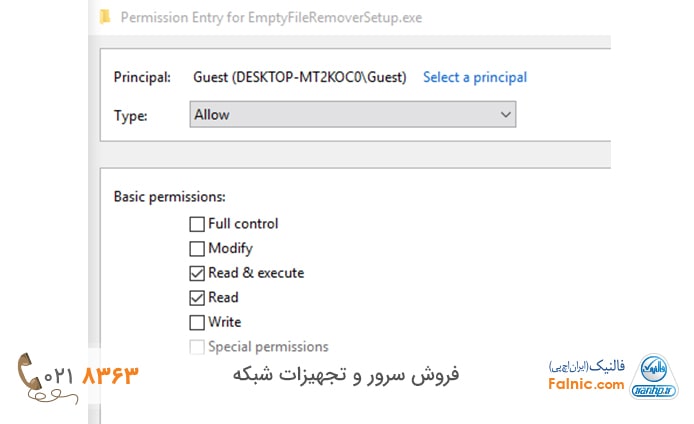The image size is (694, 424).
Task: Click the Special permissions checkbox
Action: coord(196,347)
